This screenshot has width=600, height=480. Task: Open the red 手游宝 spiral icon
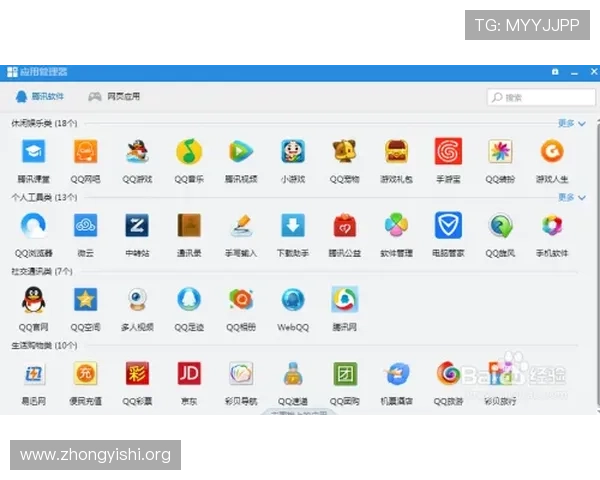(x=448, y=151)
